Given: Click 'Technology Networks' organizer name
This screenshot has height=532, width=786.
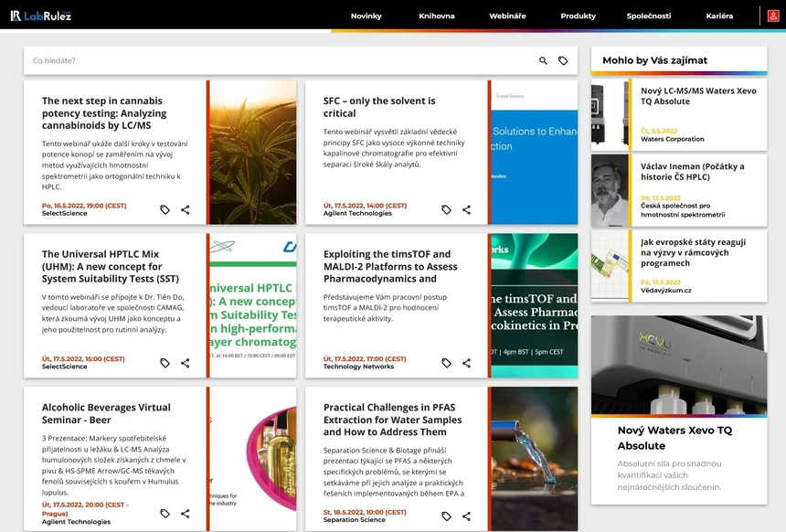Looking at the screenshot, I should pyautogui.click(x=358, y=367).
